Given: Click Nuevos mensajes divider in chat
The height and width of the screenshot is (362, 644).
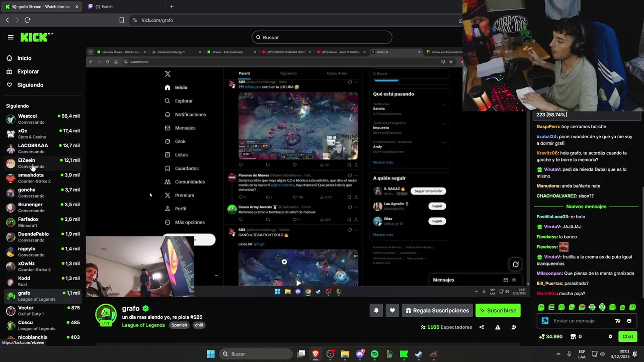Looking at the screenshot, I should pyautogui.click(x=586, y=207).
